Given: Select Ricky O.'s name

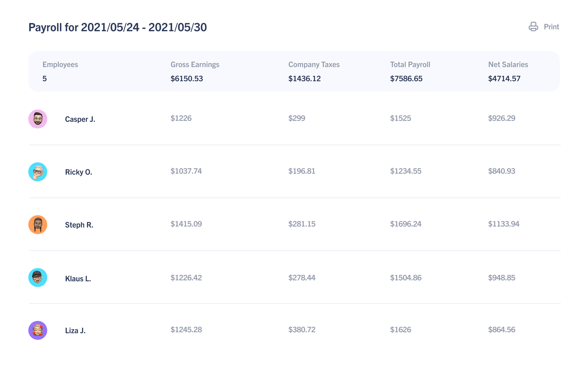Looking at the screenshot, I should pyautogui.click(x=79, y=171).
